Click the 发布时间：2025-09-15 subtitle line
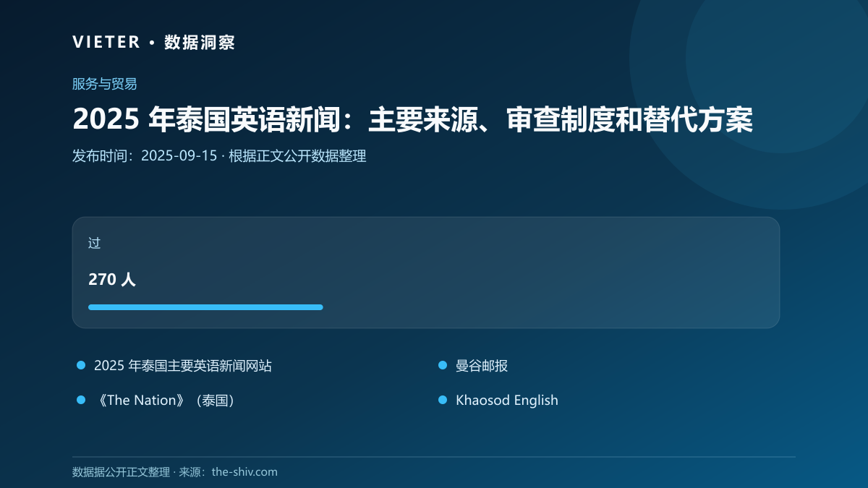 click(x=219, y=156)
